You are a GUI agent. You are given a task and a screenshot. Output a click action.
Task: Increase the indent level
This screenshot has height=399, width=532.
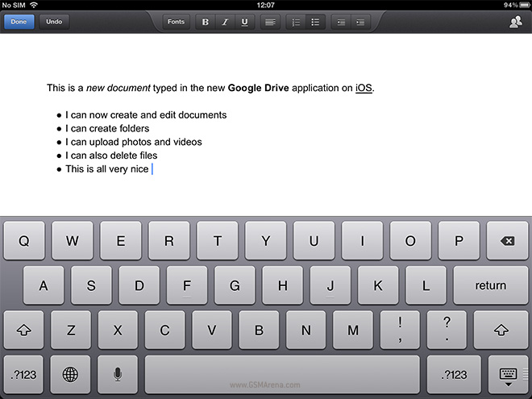click(x=360, y=22)
